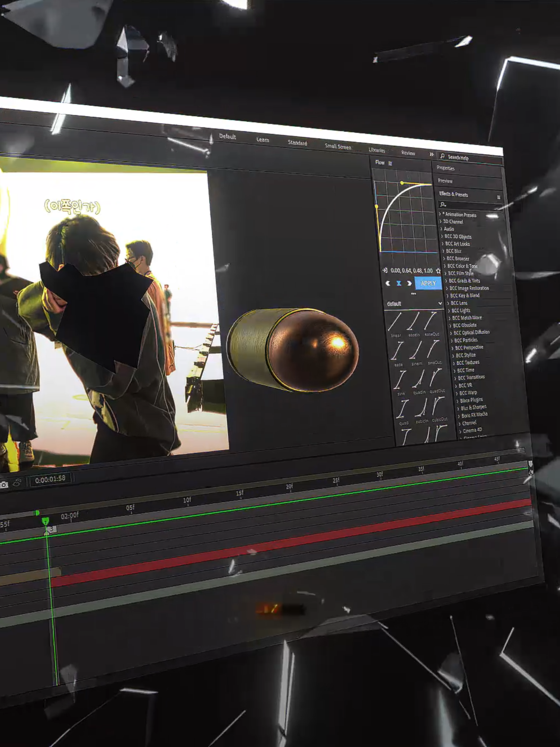Expand the Boris FX Mocha category
This screenshot has width=560, height=747.
[x=459, y=416]
